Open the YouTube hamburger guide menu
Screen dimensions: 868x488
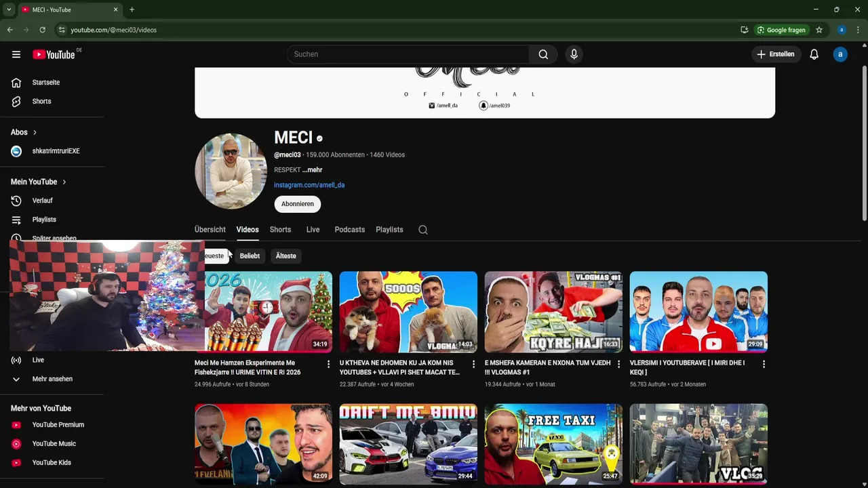pyautogui.click(x=16, y=54)
